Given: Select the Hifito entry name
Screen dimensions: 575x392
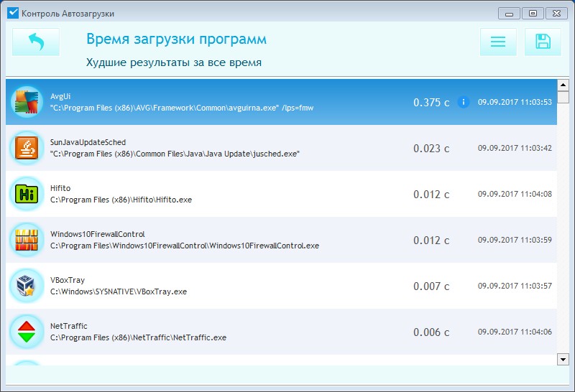Looking at the screenshot, I should 60,188.
